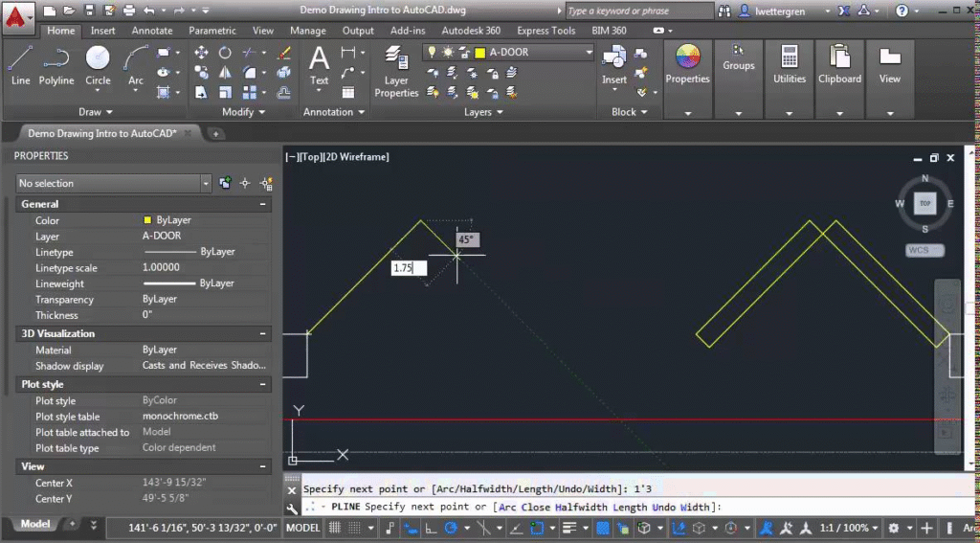
Task: Select the Arc tool
Action: pyautogui.click(x=136, y=65)
